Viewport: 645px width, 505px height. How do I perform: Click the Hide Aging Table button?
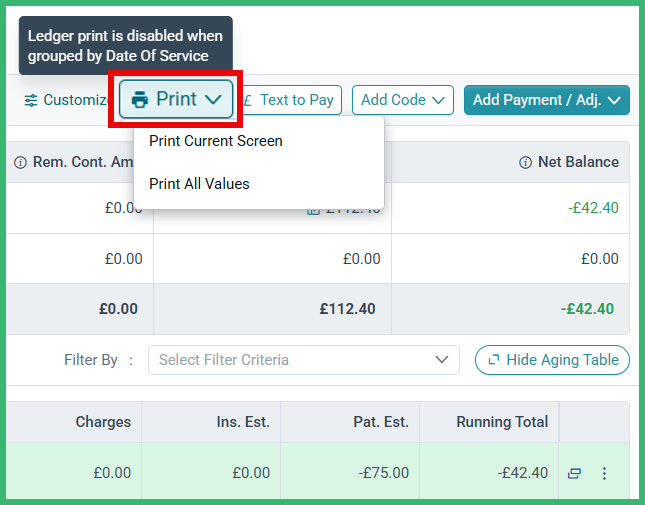click(552, 360)
